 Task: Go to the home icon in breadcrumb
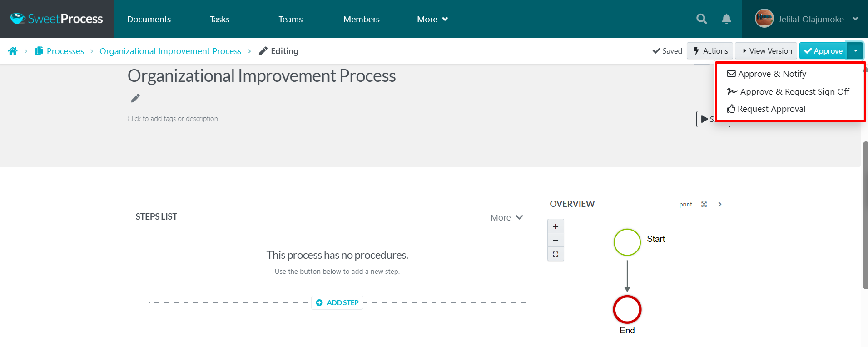pos(13,51)
